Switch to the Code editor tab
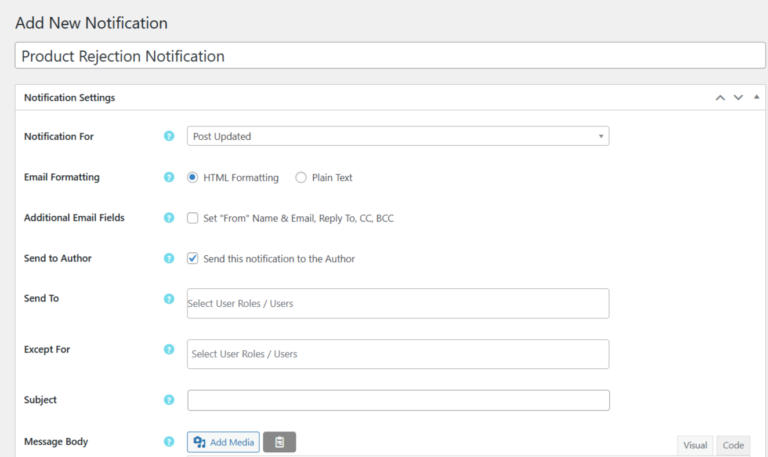This screenshot has height=457, width=768. (x=733, y=445)
